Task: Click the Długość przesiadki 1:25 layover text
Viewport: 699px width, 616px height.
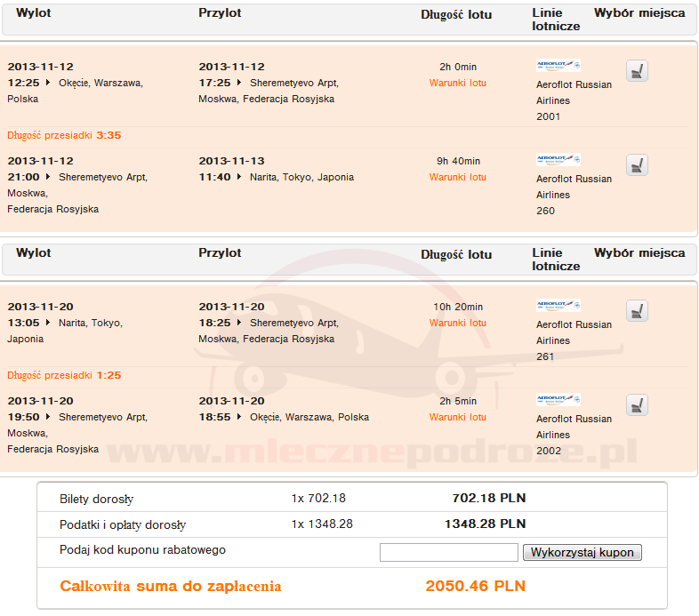Action: pos(64,375)
